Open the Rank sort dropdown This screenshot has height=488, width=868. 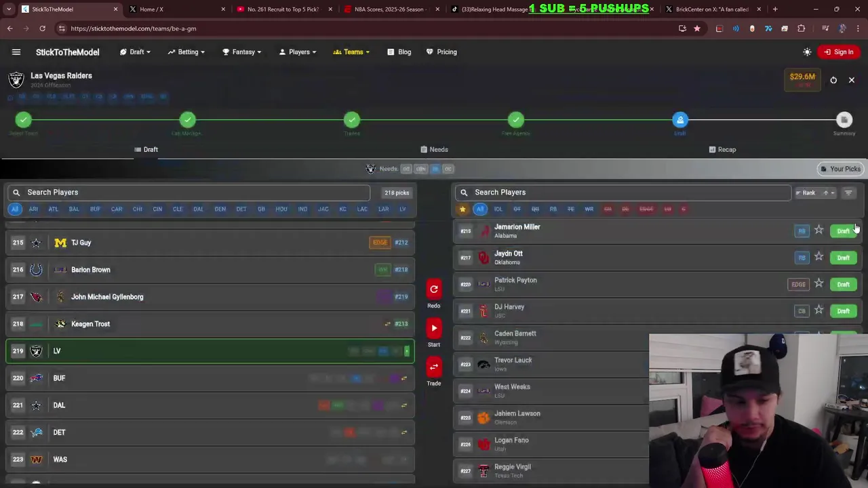tap(814, 192)
